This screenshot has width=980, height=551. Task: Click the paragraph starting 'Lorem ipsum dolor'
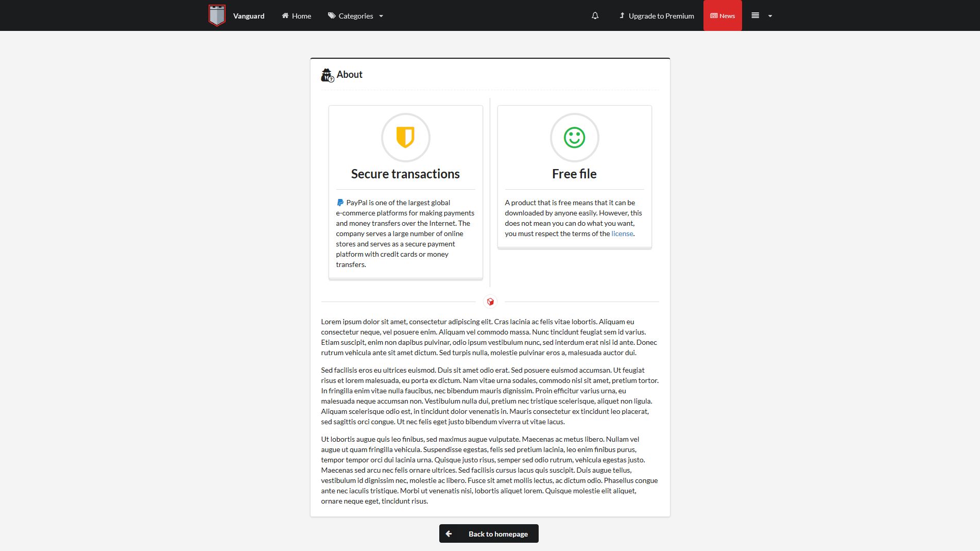pyautogui.click(x=490, y=337)
